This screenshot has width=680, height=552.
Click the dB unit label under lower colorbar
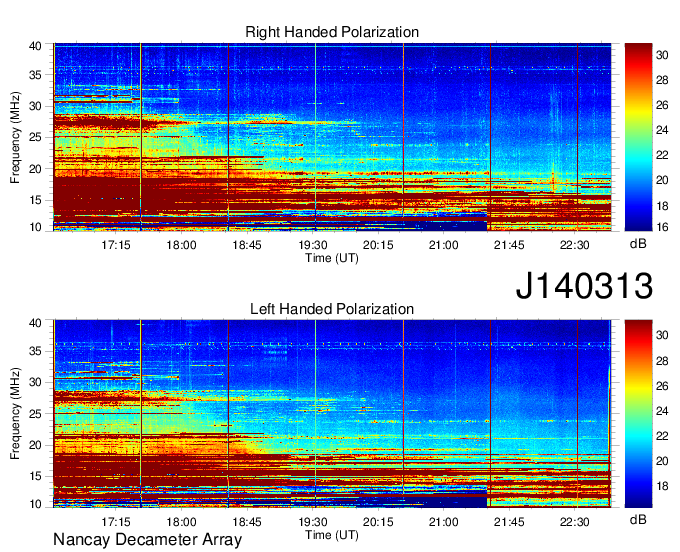(638, 519)
